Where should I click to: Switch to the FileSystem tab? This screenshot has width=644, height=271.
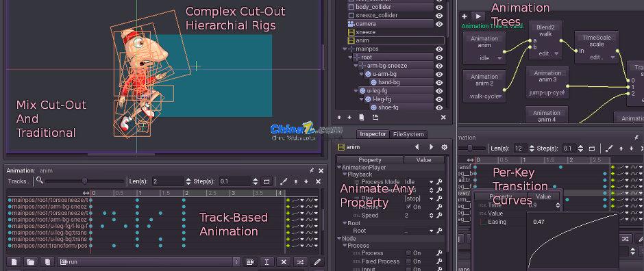[408, 134]
